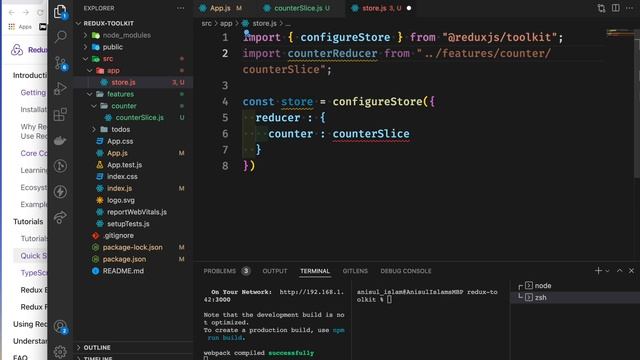Select the Terminal panel tab
The width and height of the screenshot is (640, 360).
point(315,271)
